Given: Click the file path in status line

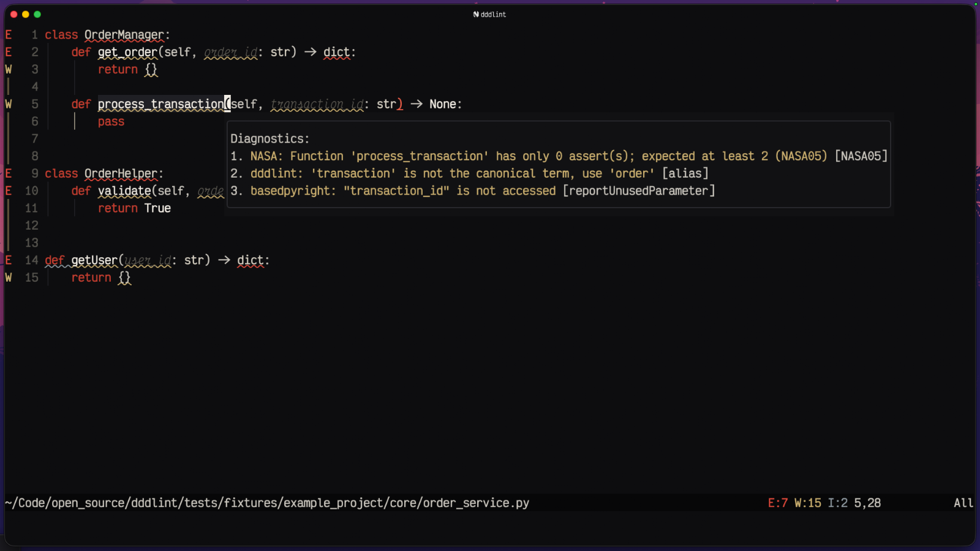Looking at the screenshot, I should (x=267, y=503).
